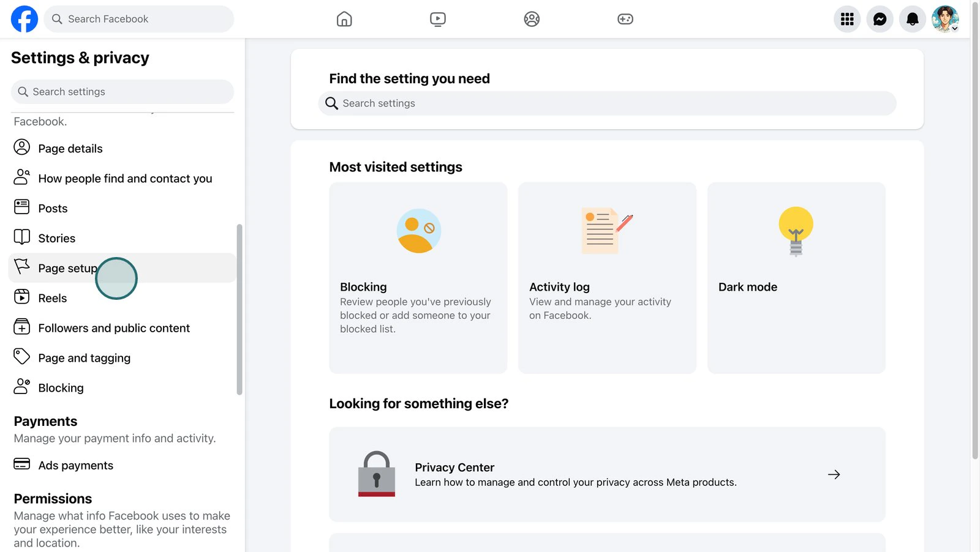The image size is (980, 552).
Task: Open the Gaming controller icon
Action: 625,19
